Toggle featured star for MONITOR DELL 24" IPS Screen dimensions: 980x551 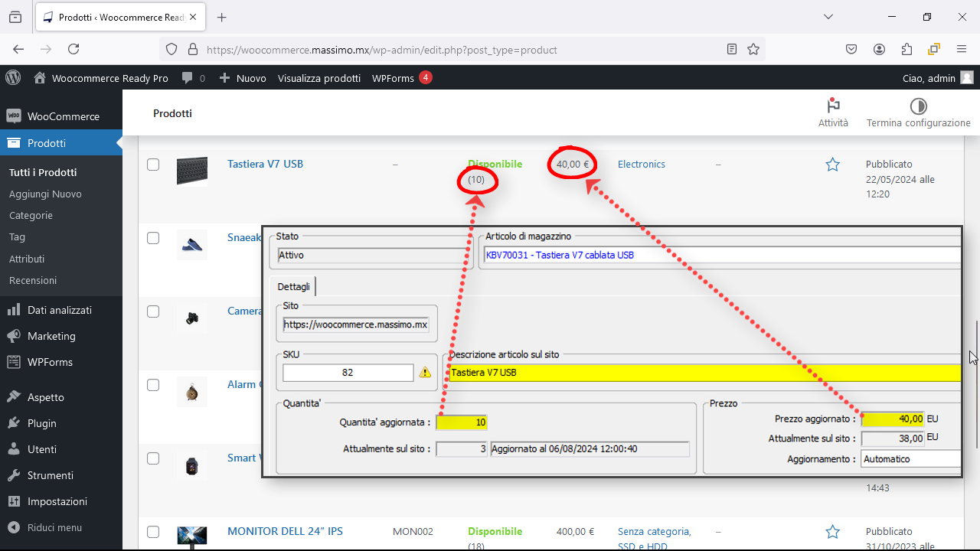(833, 532)
